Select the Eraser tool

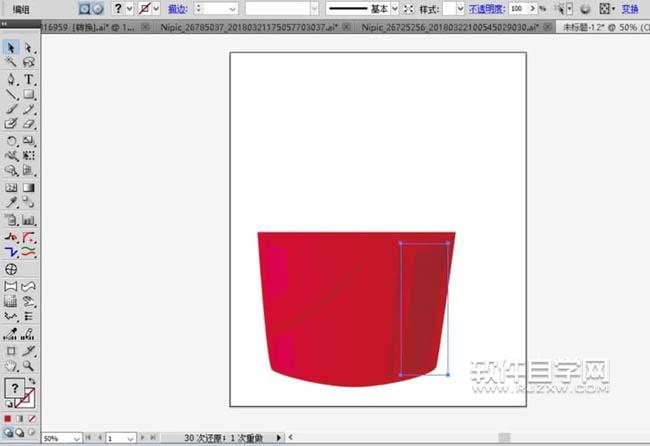coord(28,124)
